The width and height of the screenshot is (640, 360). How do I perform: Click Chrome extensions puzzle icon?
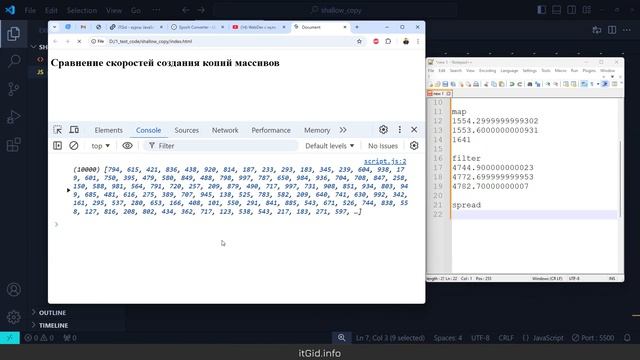[x=388, y=41]
